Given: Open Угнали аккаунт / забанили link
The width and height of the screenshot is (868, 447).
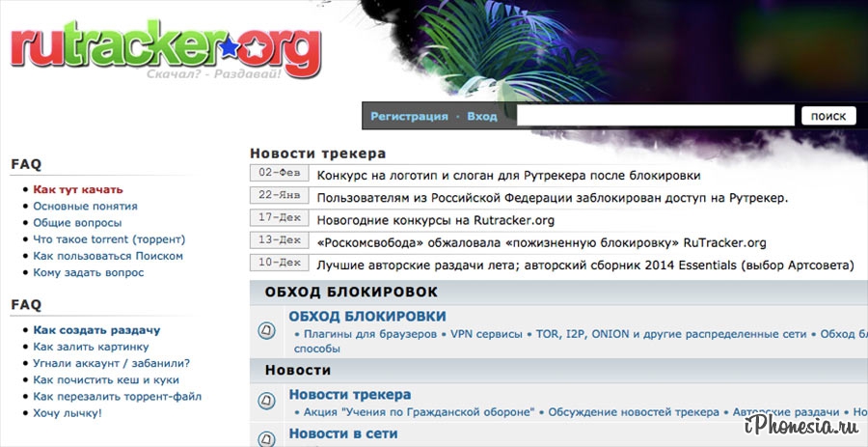Looking at the screenshot, I should click(111, 363).
